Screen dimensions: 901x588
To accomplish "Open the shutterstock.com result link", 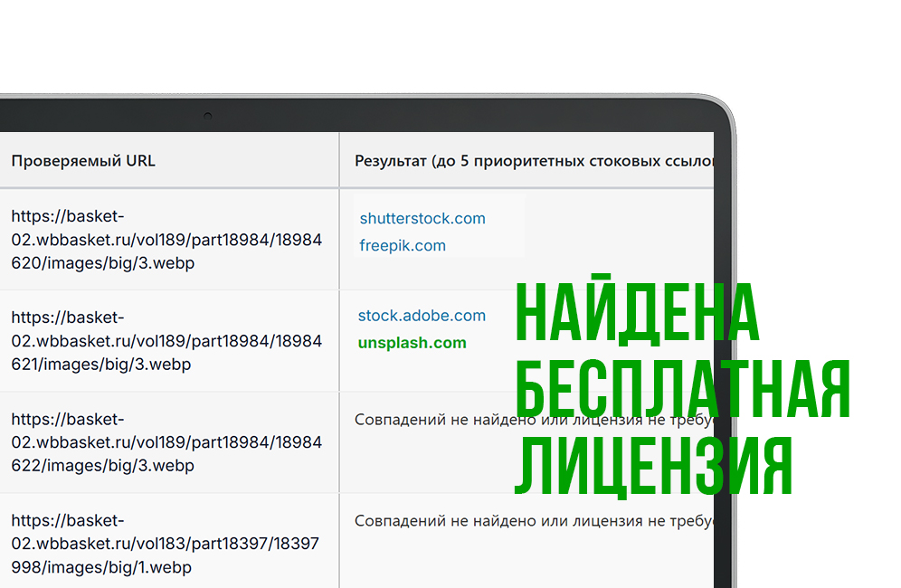I will [422, 218].
